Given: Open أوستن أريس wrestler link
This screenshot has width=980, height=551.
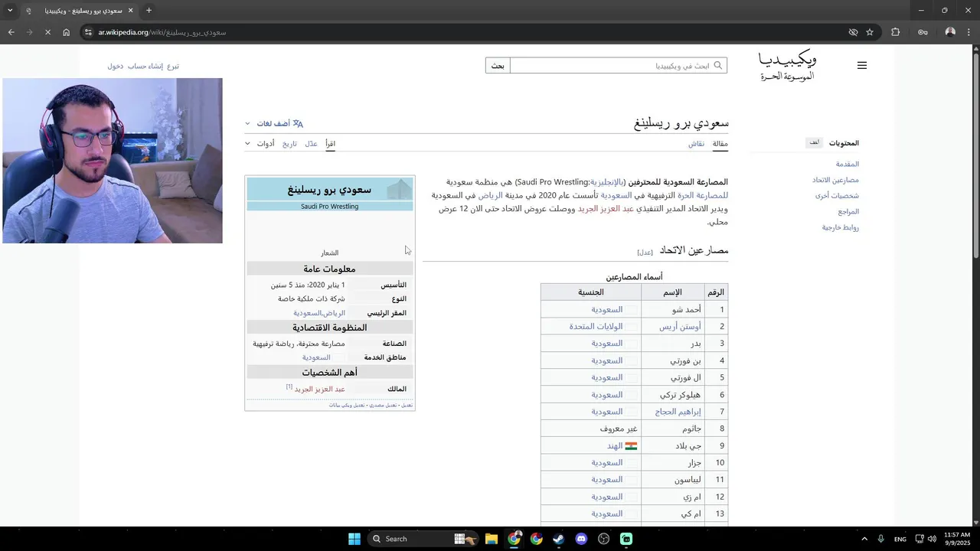Looking at the screenshot, I should click(x=680, y=327).
